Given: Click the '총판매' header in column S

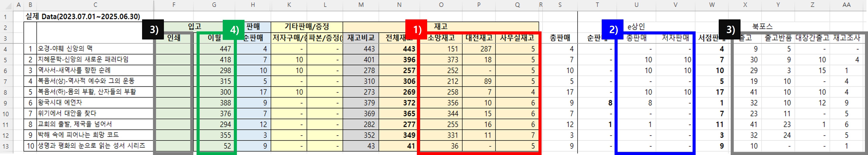Looking at the screenshot, I should 560,38.
